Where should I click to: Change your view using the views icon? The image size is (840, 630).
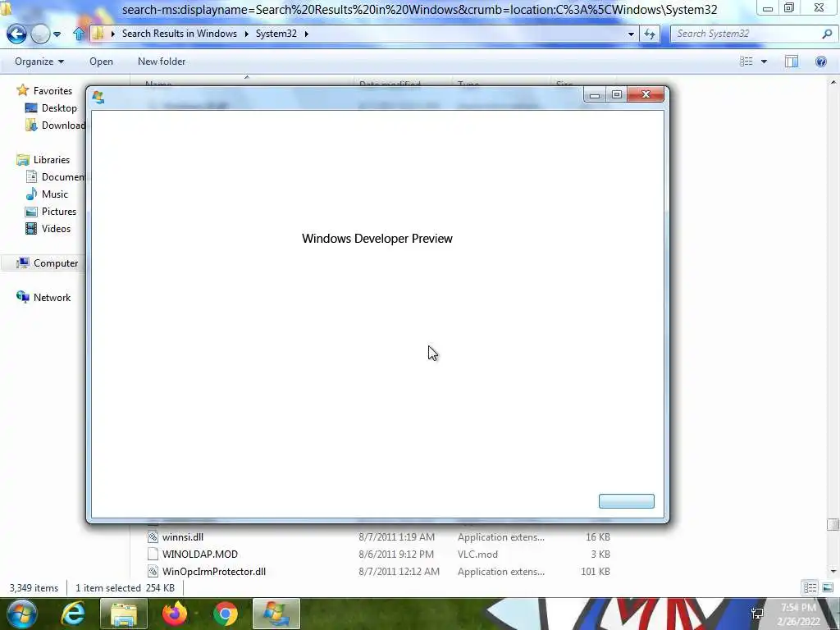(x=746, y=61)
